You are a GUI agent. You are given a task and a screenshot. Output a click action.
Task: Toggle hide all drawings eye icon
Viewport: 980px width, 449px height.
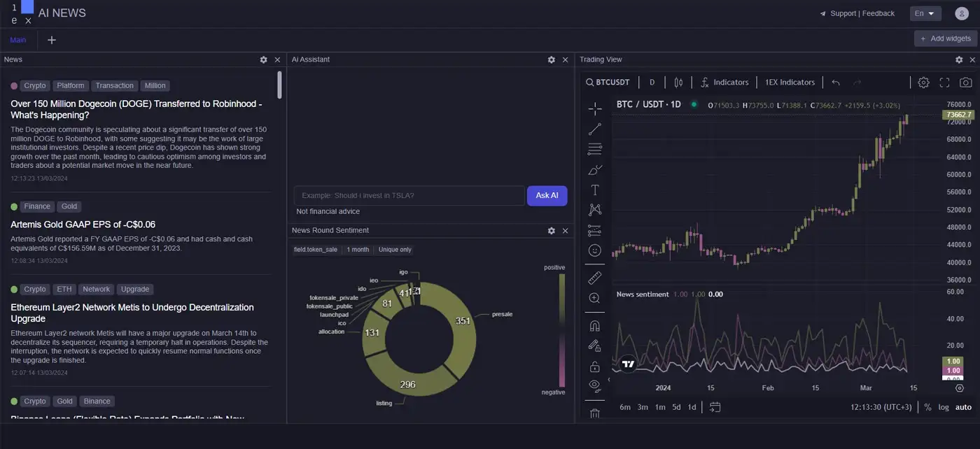click(x=594, y=385)
